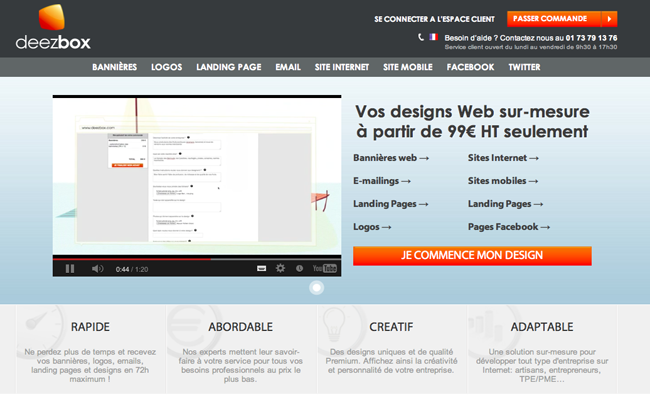Follow the Logos link in hero section

372,227
